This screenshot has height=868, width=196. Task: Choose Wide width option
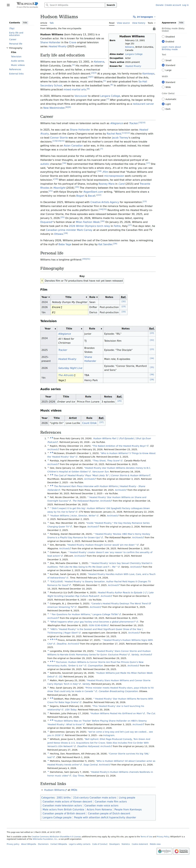(163, 87)
